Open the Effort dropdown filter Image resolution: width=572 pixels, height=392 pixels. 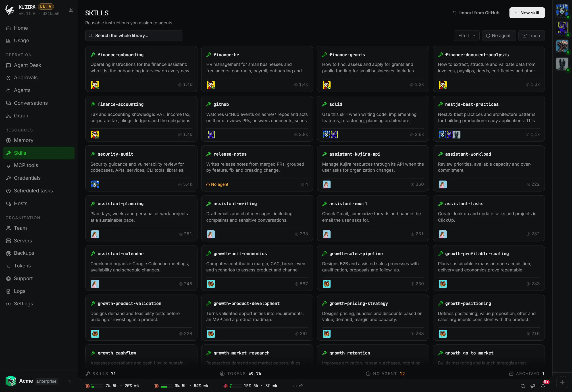(x=466, y=36)
